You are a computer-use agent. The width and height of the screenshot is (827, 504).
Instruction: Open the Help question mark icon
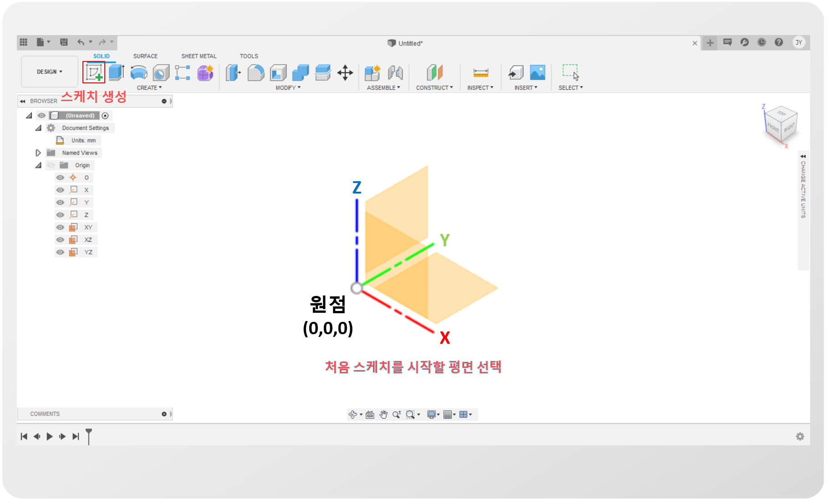[779, 42]
